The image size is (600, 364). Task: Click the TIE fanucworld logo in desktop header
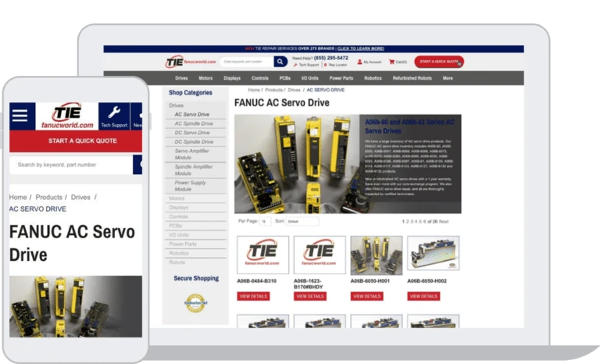pyautogui.click(x=184, y=61)
